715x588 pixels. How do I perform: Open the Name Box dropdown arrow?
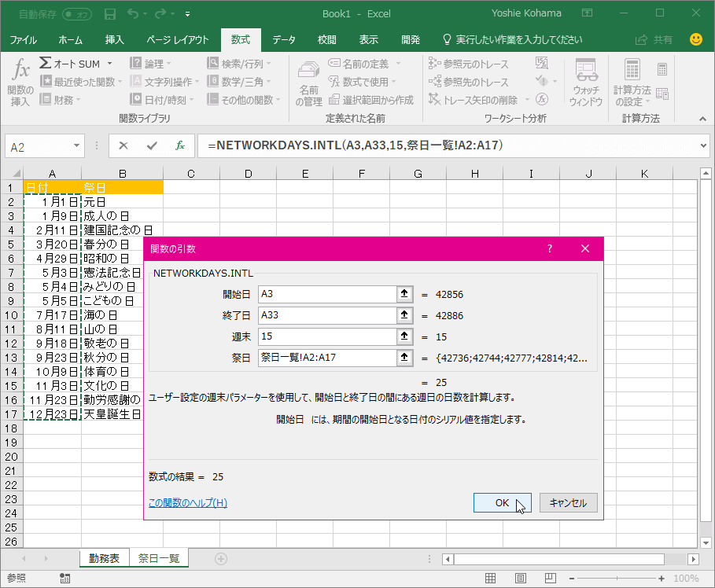[x=76, y=146]
